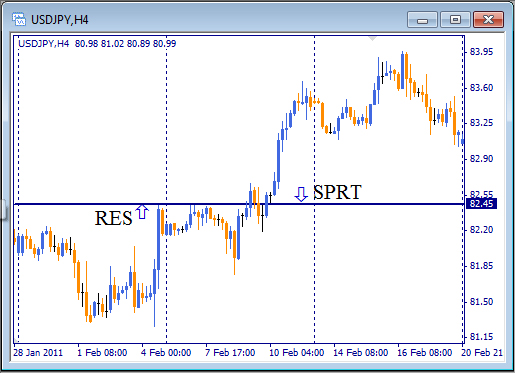Close the USDJPY,H4 chart window
The height and width of the screenshot is (373, 515).
pyautogui.click(x=488, y=20)
